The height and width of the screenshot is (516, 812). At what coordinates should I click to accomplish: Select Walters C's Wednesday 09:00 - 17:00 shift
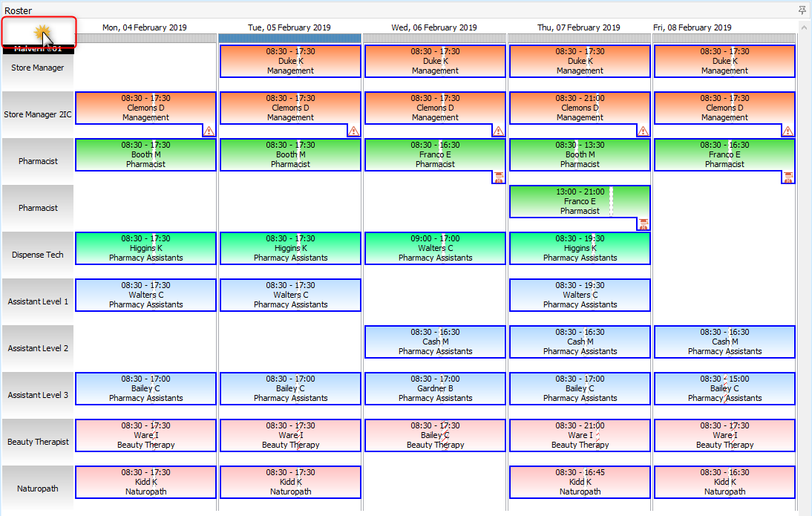click(435, 248)
